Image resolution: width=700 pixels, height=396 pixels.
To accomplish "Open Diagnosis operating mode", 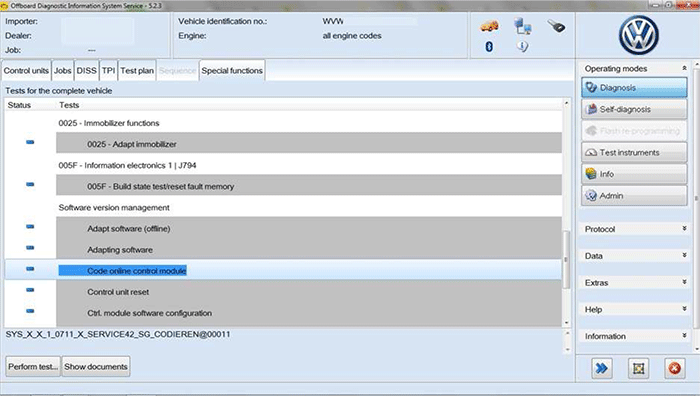I will coord(634,88).
